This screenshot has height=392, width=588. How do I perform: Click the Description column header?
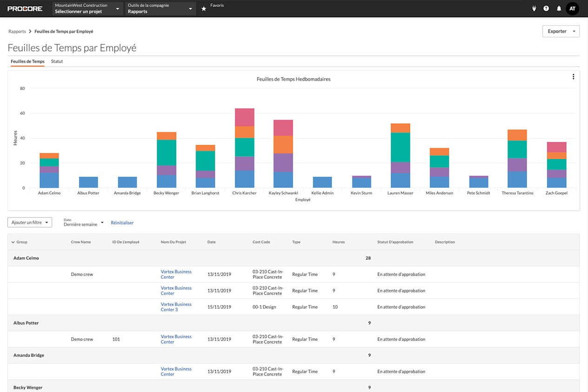coord(445,242)
